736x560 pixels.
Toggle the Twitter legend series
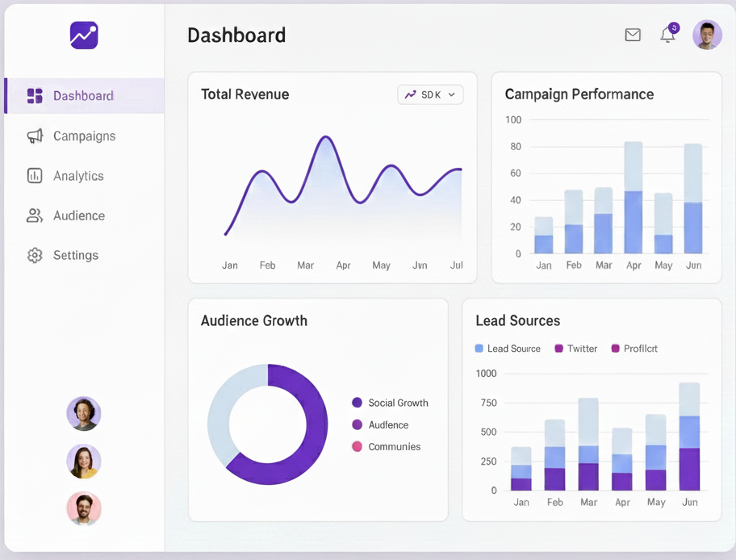pyautogui.click(x=575, y=349)
